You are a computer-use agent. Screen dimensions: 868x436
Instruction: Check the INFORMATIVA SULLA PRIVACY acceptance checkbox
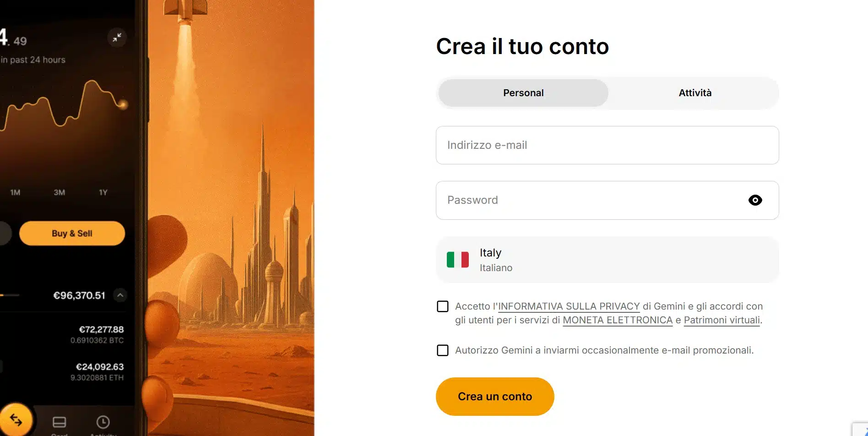coord(442,306)
